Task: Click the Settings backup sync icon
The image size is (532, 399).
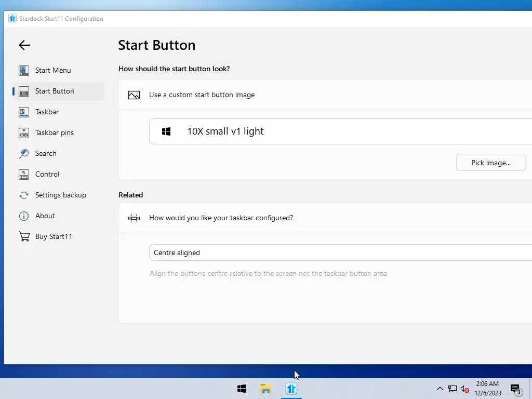Action: [x=24, y=195]
